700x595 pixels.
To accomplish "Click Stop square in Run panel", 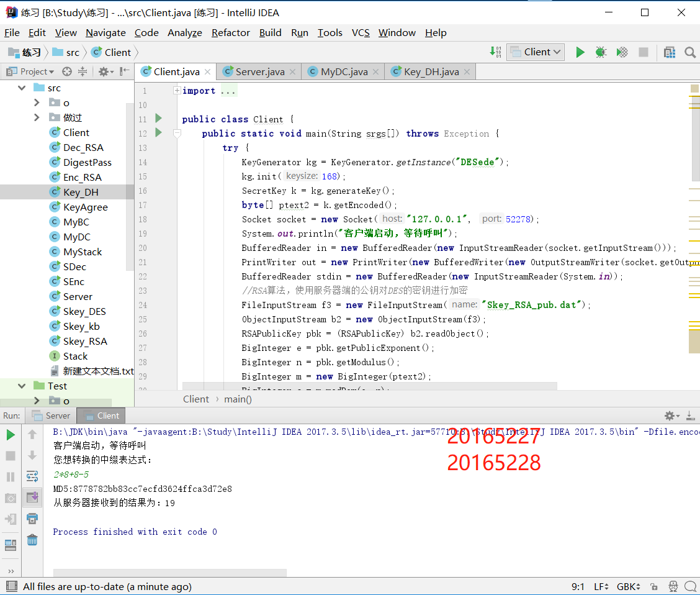I will tap(11, 456).
